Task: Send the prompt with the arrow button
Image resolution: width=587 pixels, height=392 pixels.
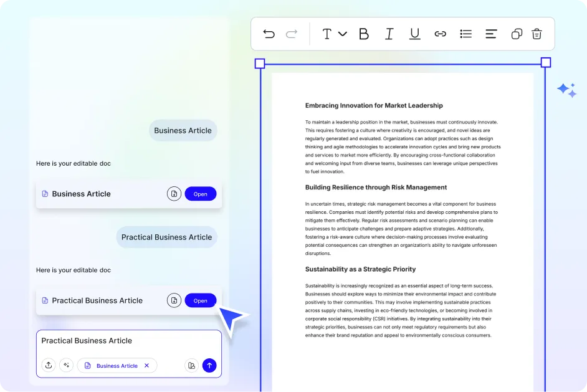Action: 209,365
